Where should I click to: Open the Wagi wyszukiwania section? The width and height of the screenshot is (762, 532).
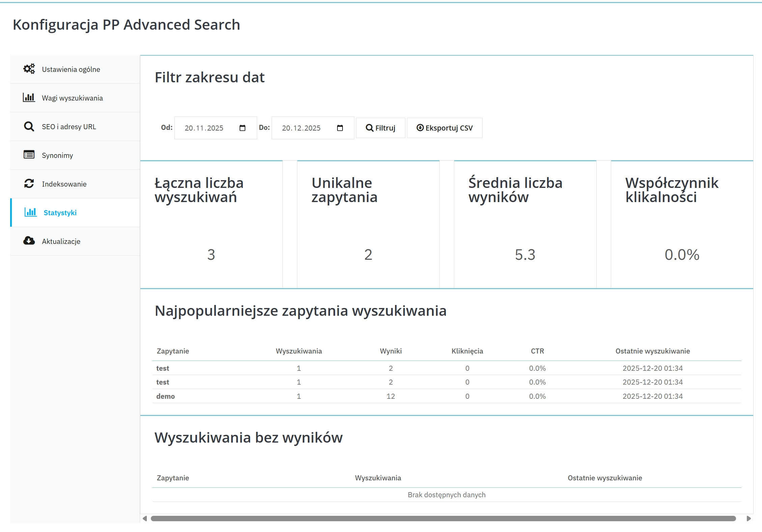point(72,97)
